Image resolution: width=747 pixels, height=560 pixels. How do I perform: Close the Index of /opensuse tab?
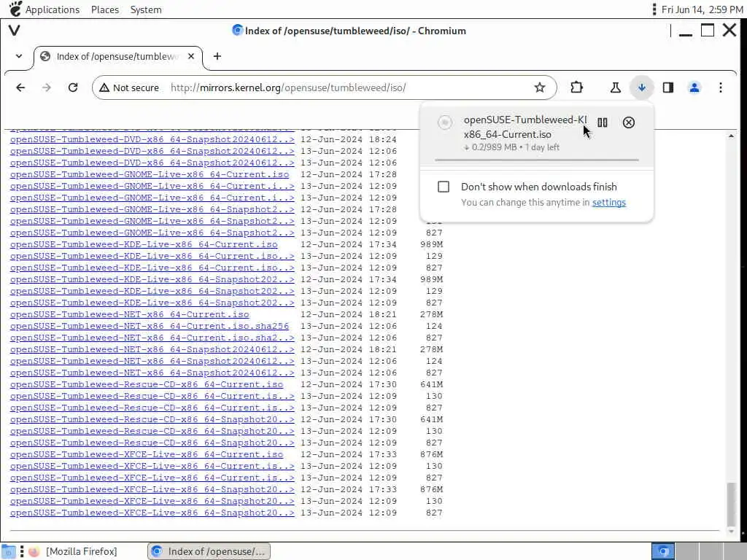click(191, 56)
